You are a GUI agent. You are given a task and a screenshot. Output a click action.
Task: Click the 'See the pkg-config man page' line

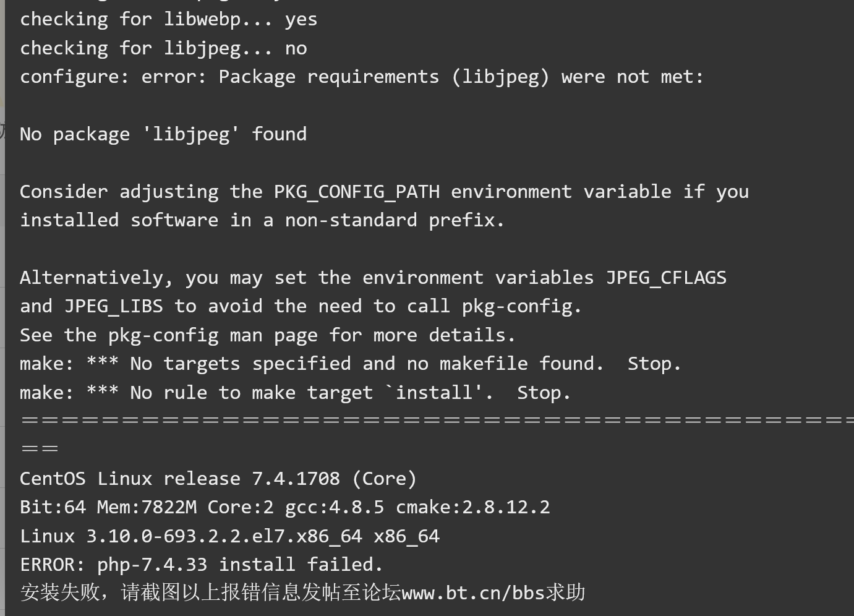(x=268, y=335)
